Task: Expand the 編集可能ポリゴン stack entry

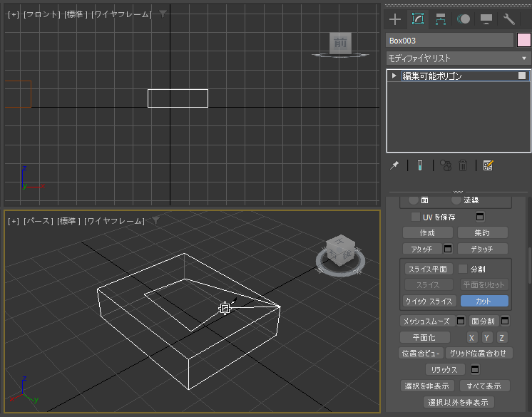Action: (x=394, y=76)
